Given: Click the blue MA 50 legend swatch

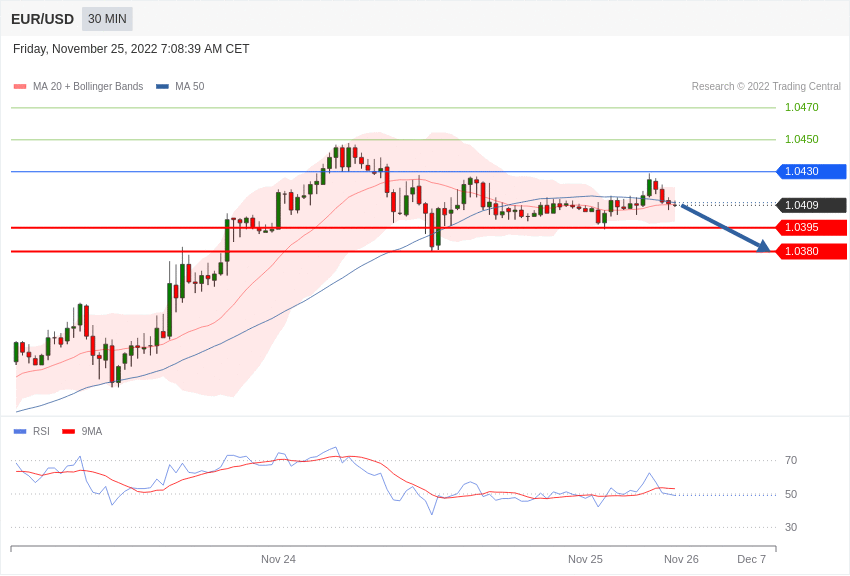Looking at the screenshot, I should tap(162, 87).
